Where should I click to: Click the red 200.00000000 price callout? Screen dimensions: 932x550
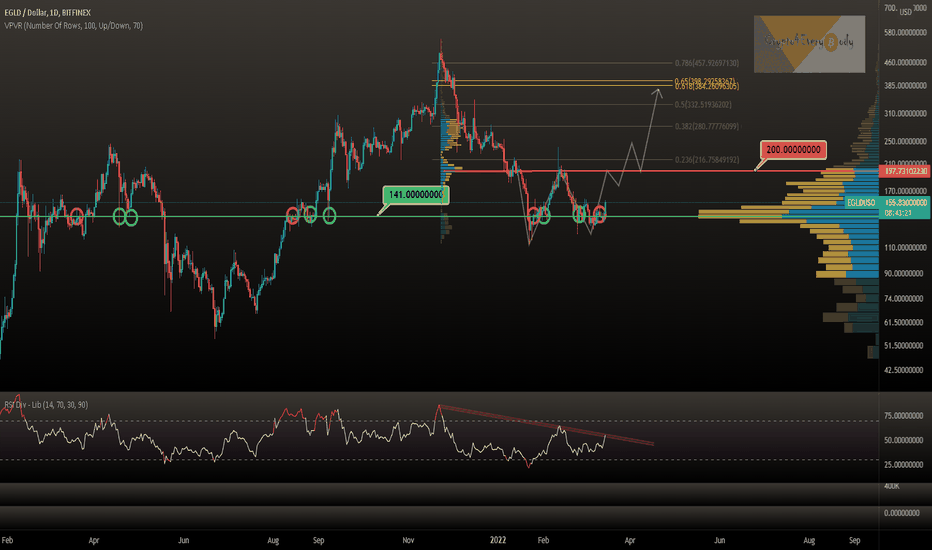coord(793,150)
